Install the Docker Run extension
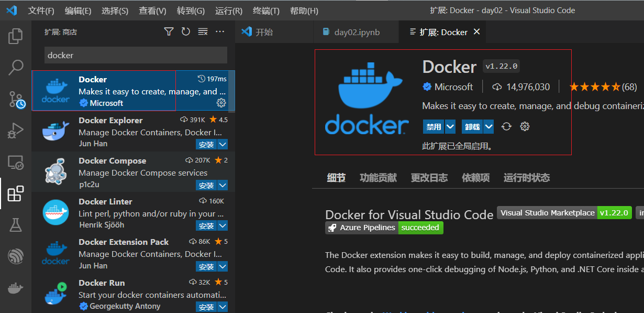Viewport: 644px width, 313px height. (207, 307)
